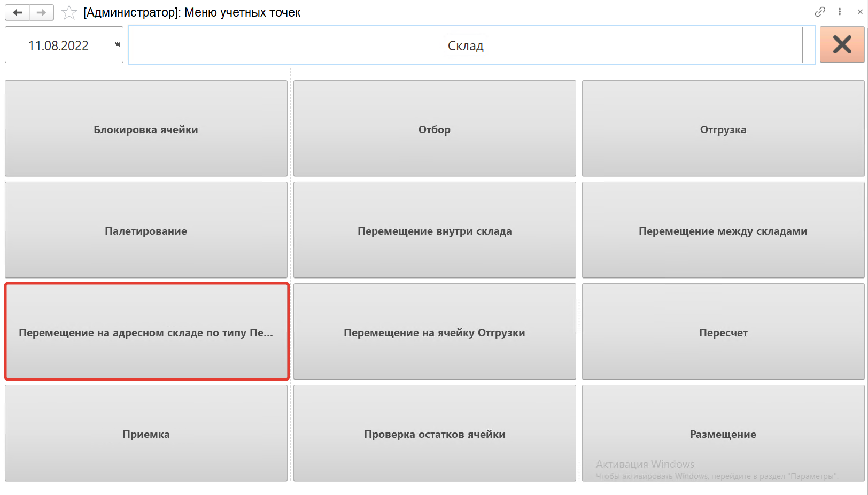
Task: Select the Отбор tile
Action: click(x=435, y=129)
